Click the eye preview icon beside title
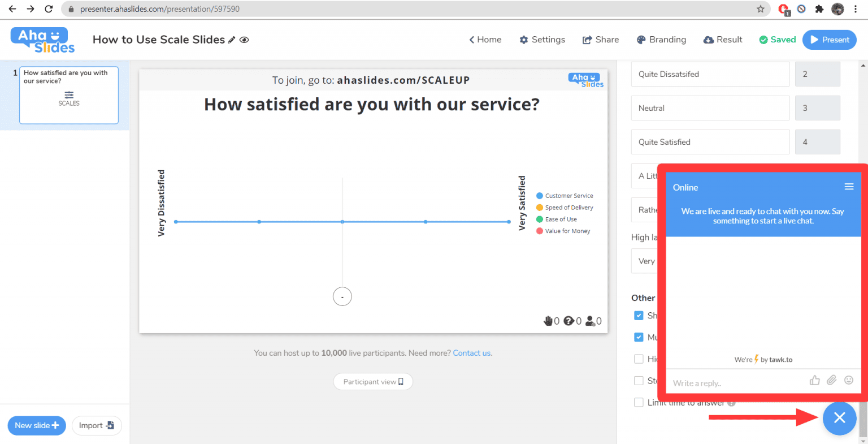The height and width of the screenshot is (444, 868). point(244,40)
